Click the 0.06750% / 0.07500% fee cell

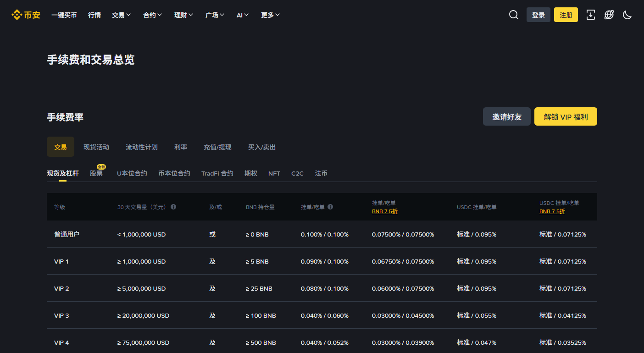(403, 261)
